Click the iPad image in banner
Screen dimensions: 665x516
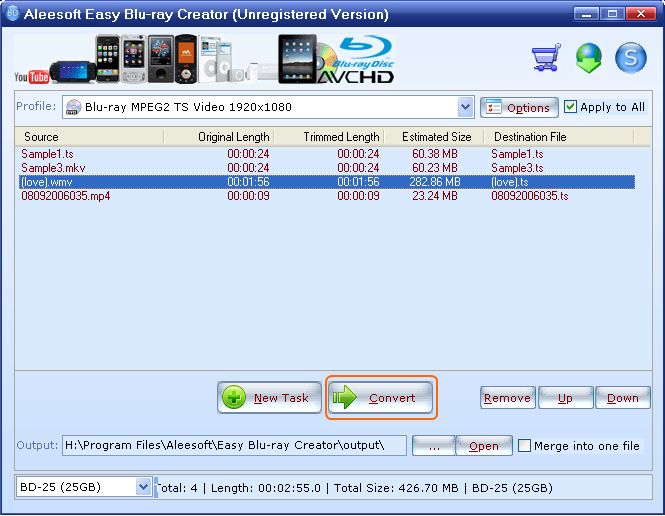(297, 59)
